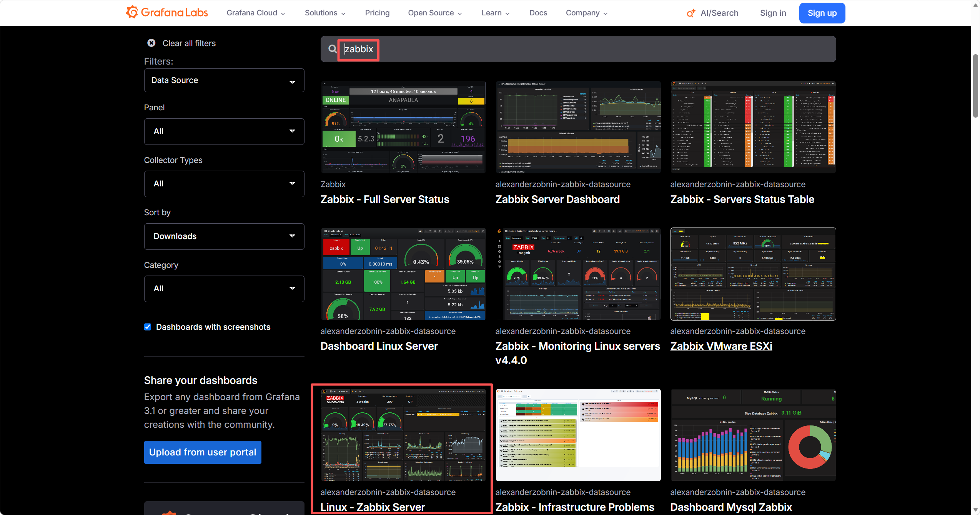Toggle Dashboards with screenshots checkbox
The height and width of the screenshot is (515, 980).
click(x=148, y=327)
